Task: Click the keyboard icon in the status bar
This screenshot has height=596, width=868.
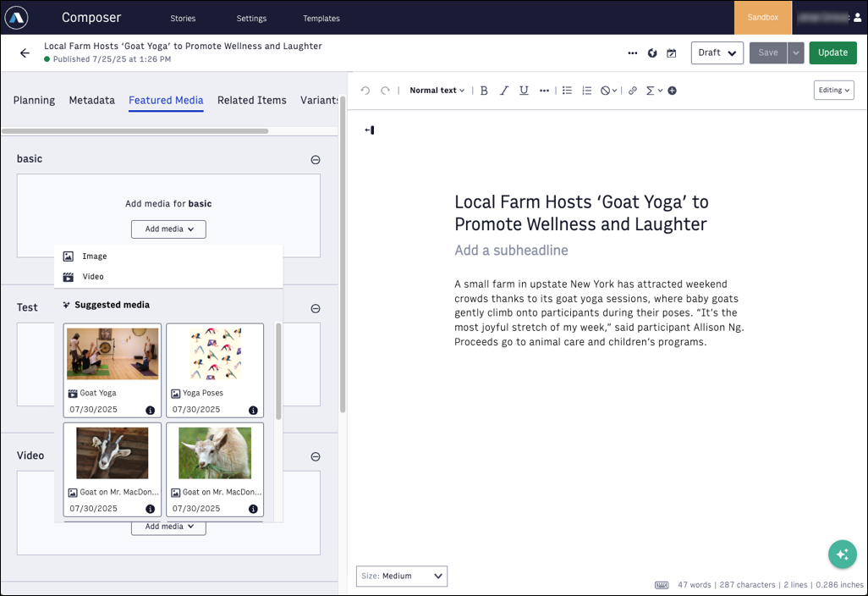Action: pos(662,585)
